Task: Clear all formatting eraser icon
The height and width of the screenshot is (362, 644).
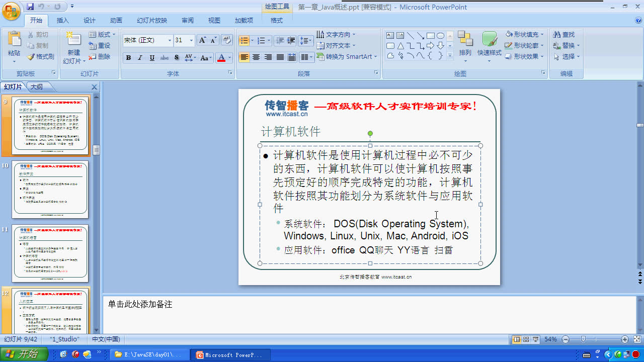Action: (226, 40)
